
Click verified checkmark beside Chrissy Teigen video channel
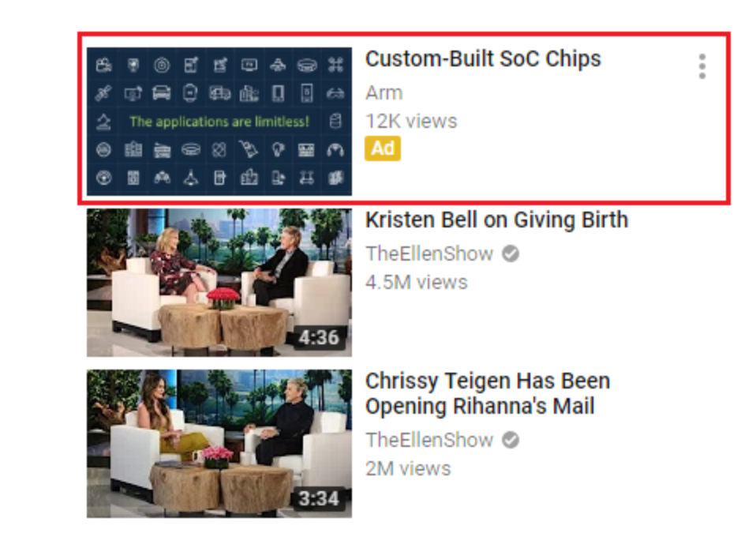pyautogui.click(x=510, y=440)
